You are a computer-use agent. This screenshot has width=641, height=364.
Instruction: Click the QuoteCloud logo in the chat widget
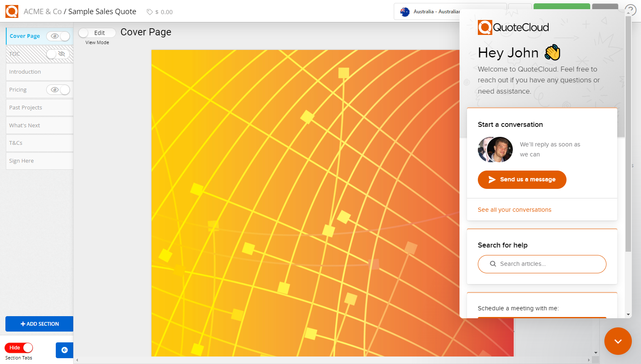513,27
